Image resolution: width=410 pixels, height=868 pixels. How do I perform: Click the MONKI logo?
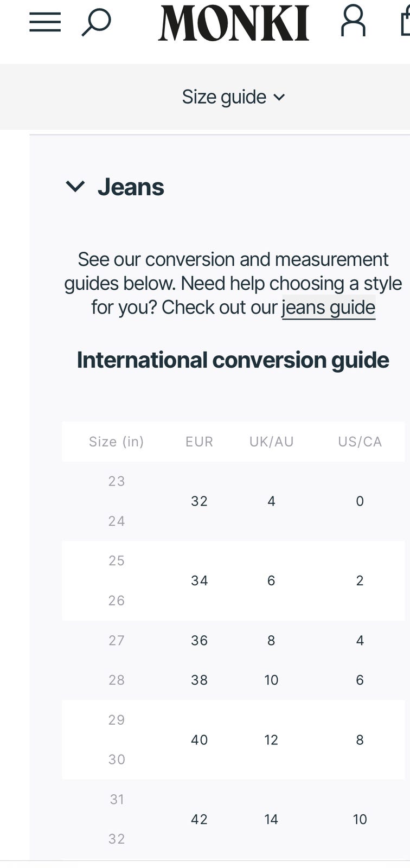point(234,23)
